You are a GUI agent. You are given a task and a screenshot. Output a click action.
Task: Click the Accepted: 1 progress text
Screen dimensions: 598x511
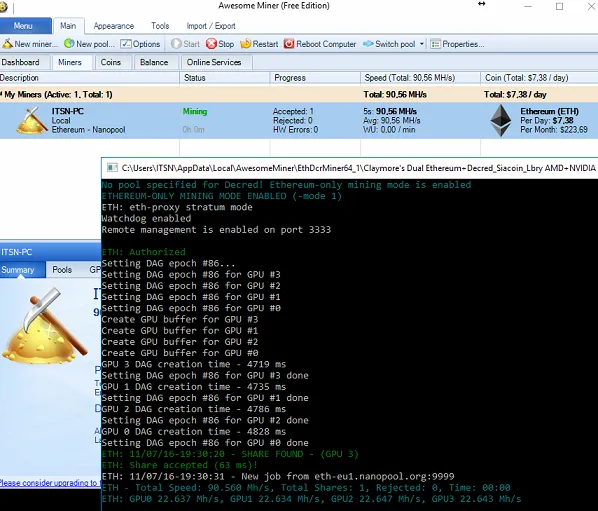(293, 111)
